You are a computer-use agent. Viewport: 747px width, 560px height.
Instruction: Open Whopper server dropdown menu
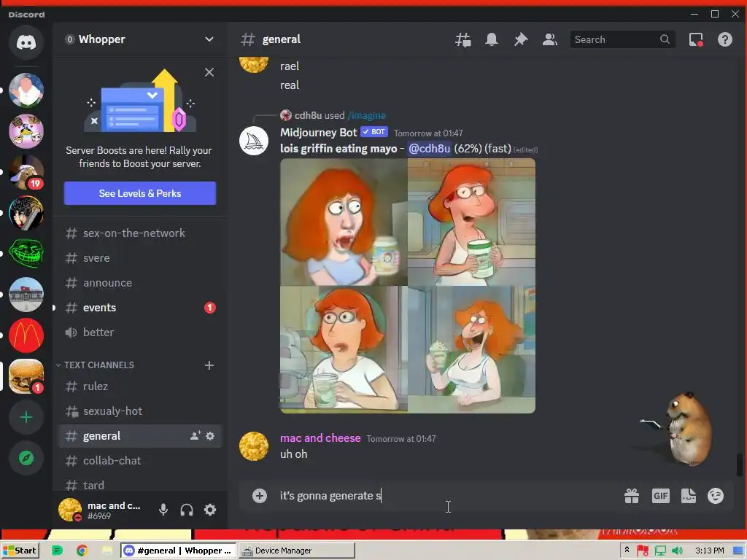tap(140, 39)
